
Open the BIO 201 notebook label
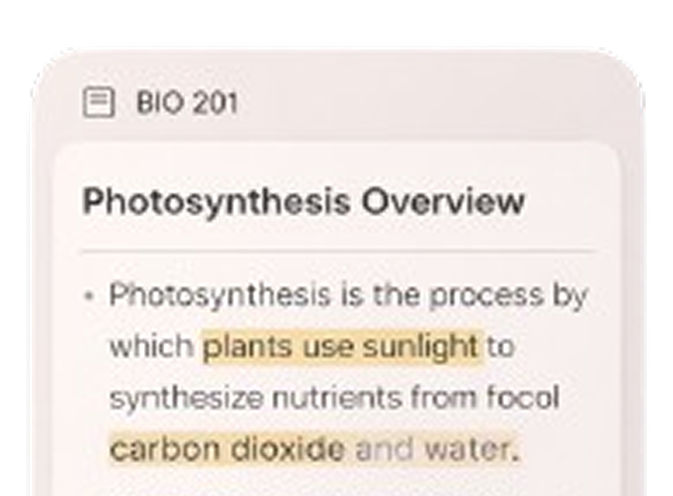187,102
